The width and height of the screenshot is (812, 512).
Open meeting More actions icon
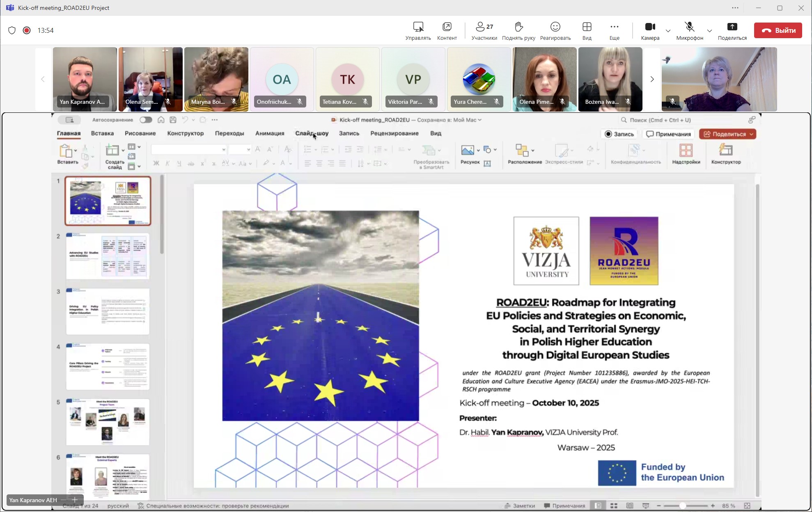point(614,27)
